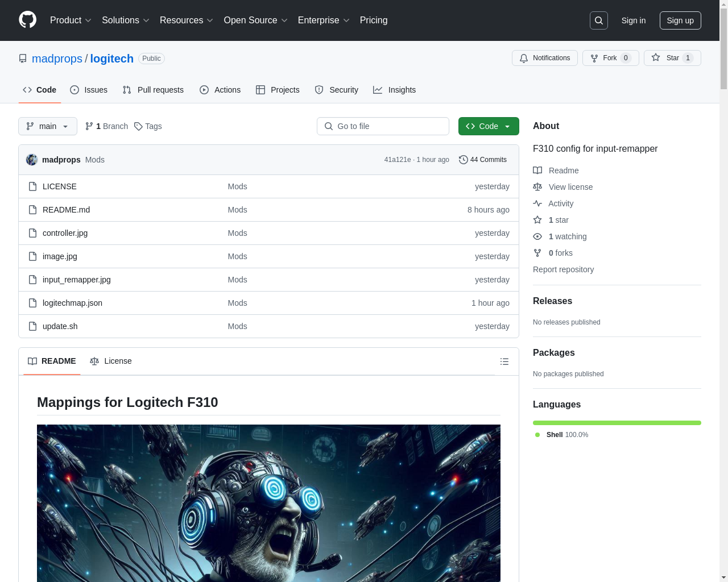
Task: Open the Pull requests tab
Action: point(153,90)
